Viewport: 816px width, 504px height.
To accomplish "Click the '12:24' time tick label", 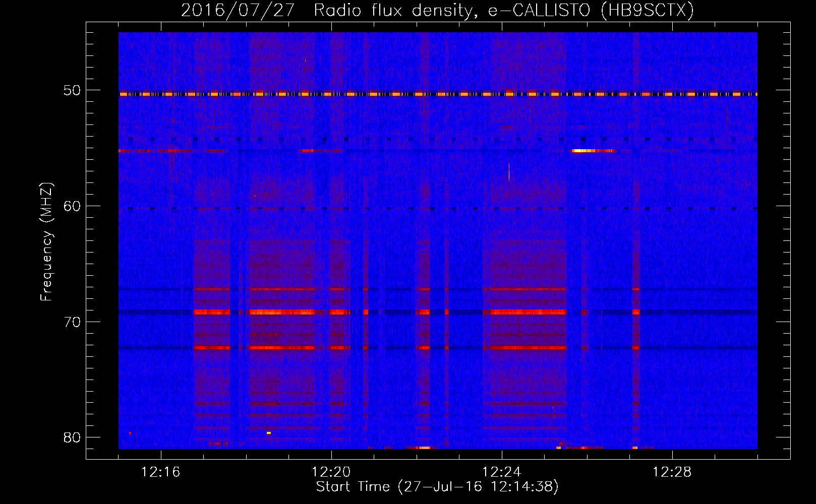I will pyautogui.click(x=501, y=472).
